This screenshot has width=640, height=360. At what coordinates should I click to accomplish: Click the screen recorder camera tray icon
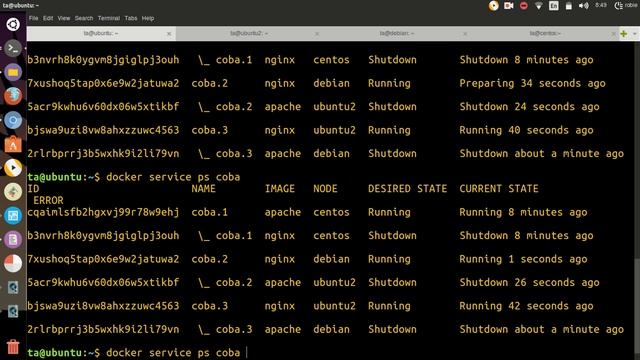click(x=509, y=6)
